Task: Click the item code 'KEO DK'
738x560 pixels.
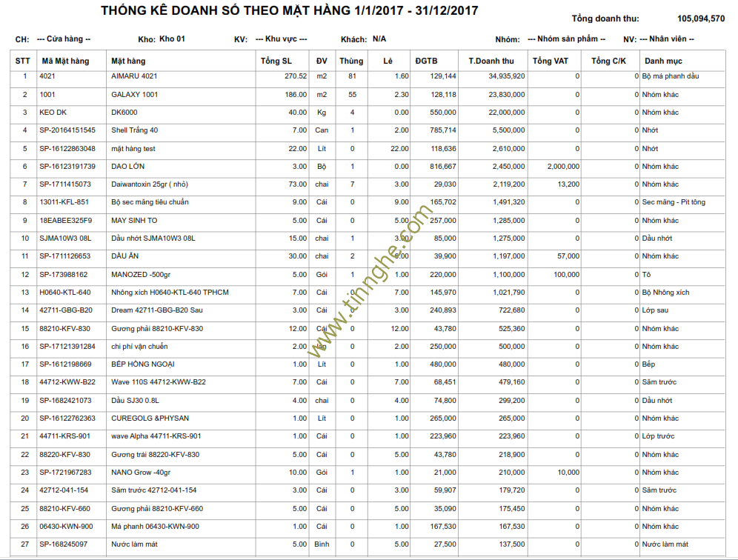Action: (x=53, y=113)
